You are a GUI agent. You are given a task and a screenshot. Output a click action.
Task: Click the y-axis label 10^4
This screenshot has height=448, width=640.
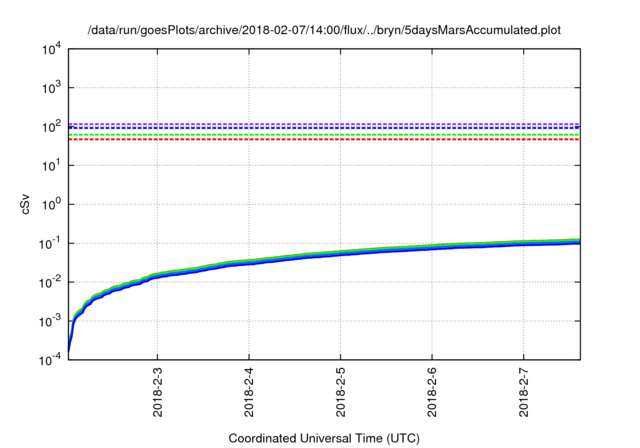[51, 49]
